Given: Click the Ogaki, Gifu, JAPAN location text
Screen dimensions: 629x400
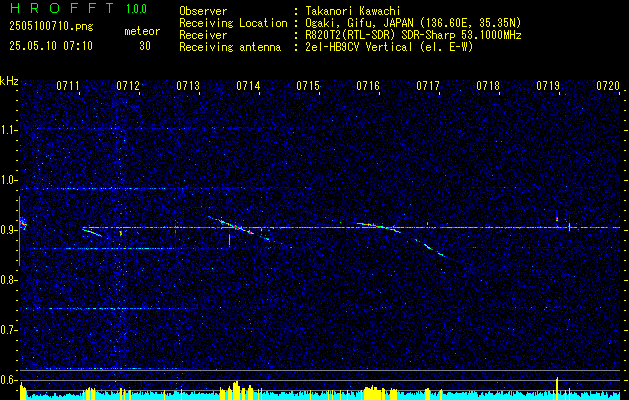Looking at the screenshot, I should [413, 23].
